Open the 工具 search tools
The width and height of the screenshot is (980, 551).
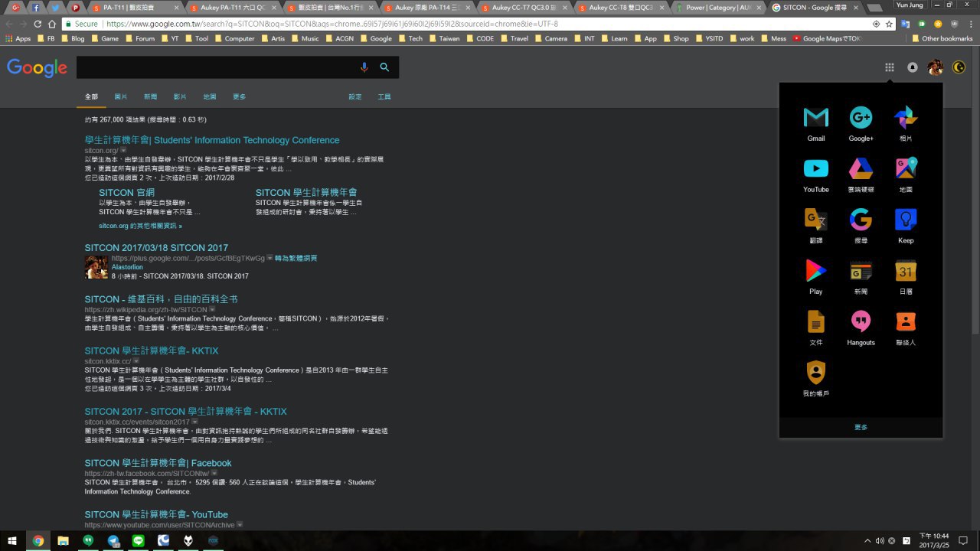384,97
